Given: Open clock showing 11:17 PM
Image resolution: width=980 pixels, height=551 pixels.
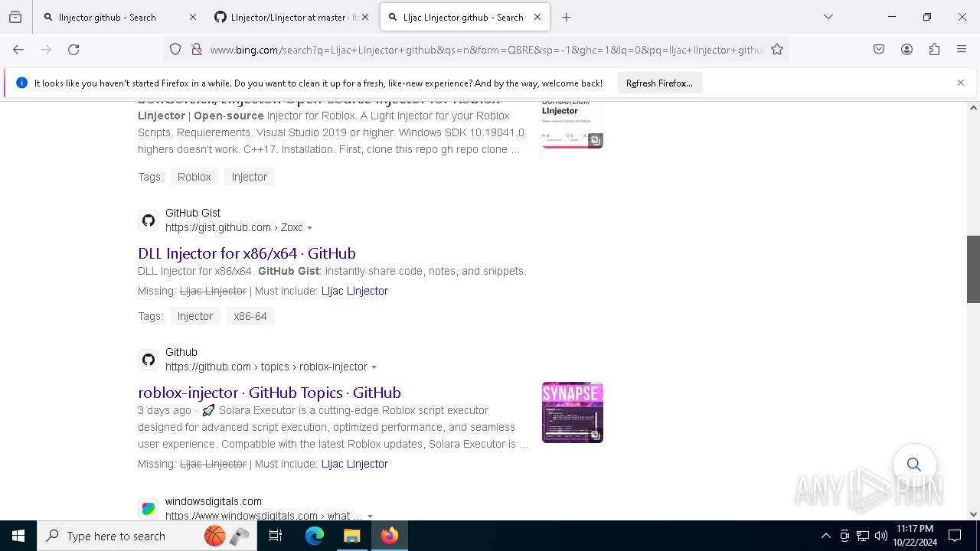Looking at the screenshot, I should point(914,536).
